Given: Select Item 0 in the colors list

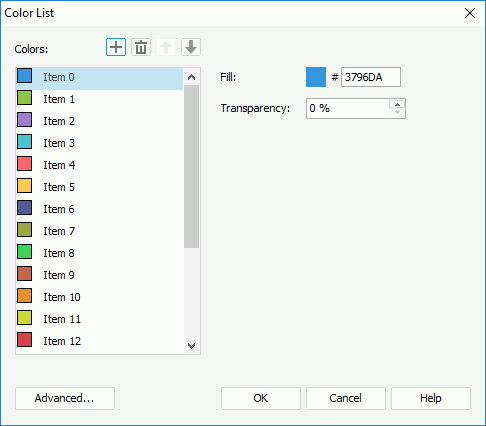Looking at the screenshot, I should pyautogui.click(x=99, y=79).
